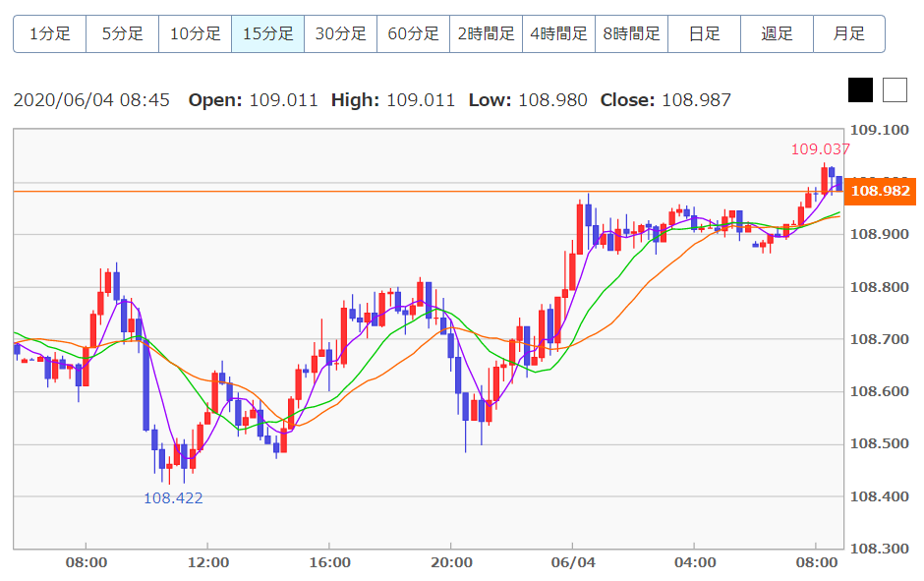Switch the chart to 30分足
Screen dimensions: 924x581
[x=340, y=33]
